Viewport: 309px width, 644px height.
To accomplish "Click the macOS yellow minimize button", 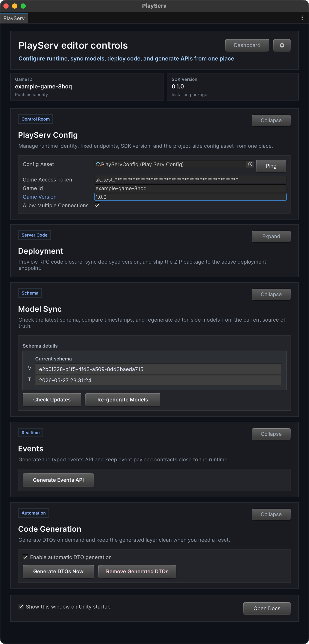I will pos(15,6).
